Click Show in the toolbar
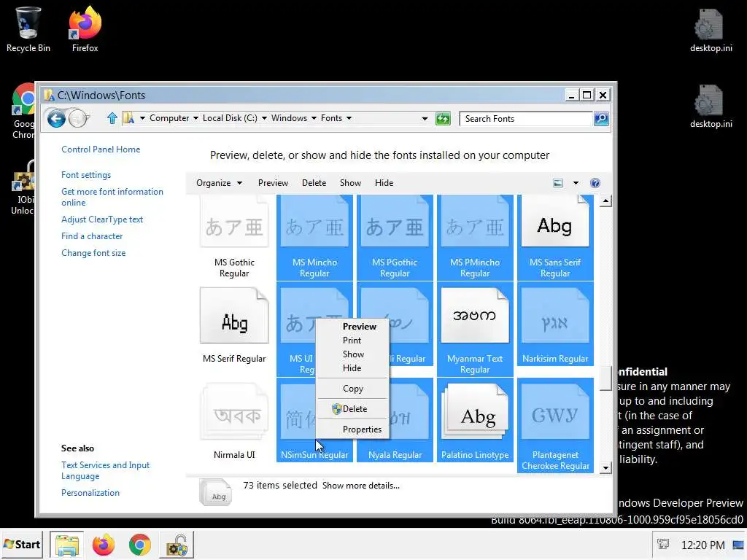747x560 pixels. pyautogui.click(x=350, y=183)
